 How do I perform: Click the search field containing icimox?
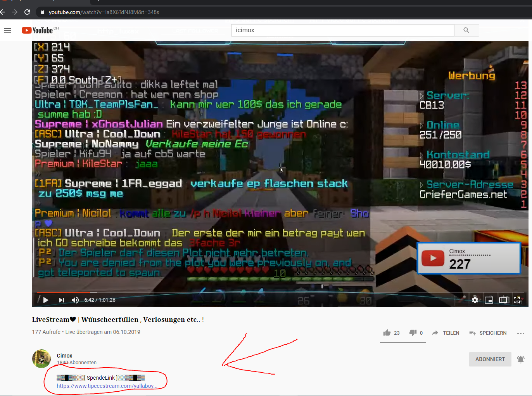(x=343, y=30)
